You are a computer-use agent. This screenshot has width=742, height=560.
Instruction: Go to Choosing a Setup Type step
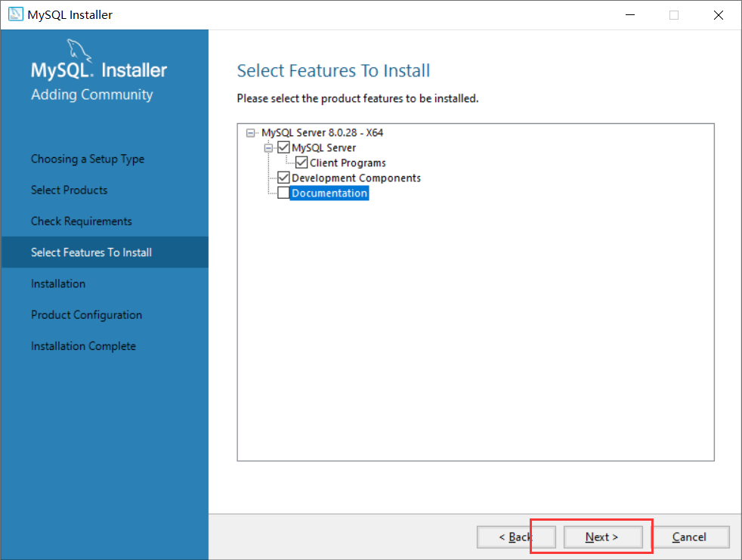coord(88,159)
